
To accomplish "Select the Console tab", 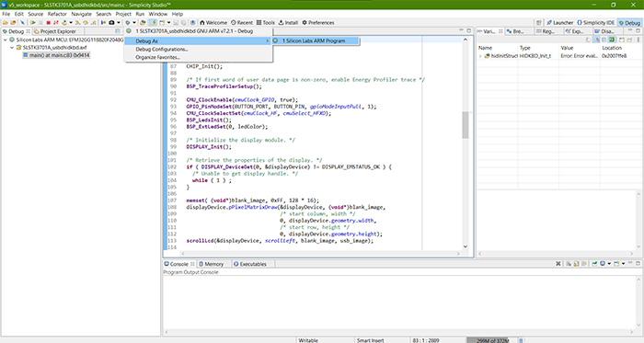I will (x=178, y=264).
